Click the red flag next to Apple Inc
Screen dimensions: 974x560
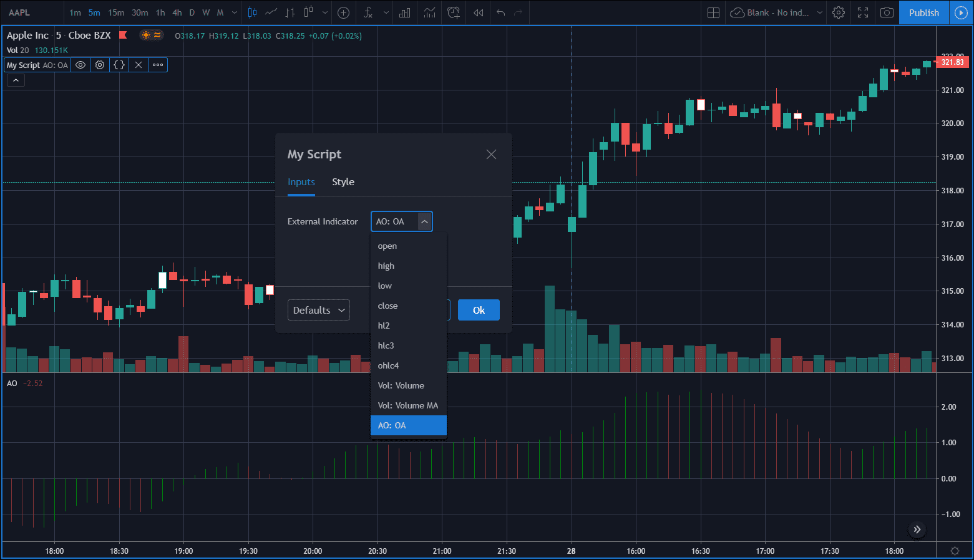pos(123,36)
